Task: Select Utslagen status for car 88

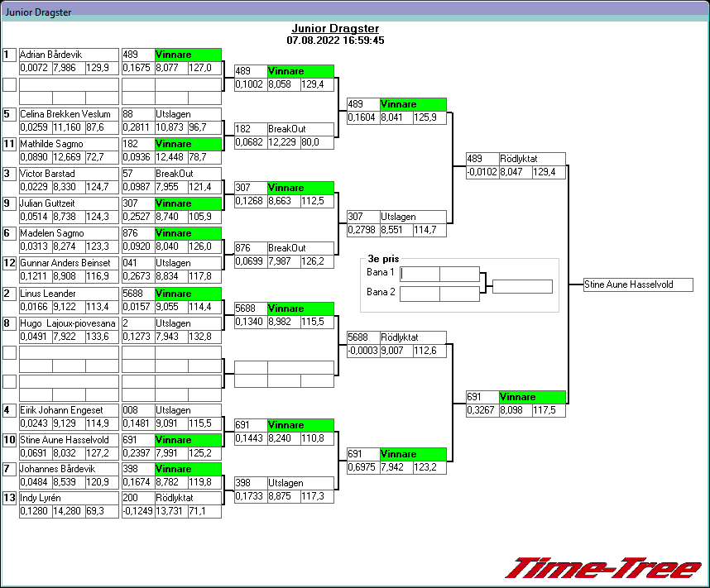Action: pos(188,114)
